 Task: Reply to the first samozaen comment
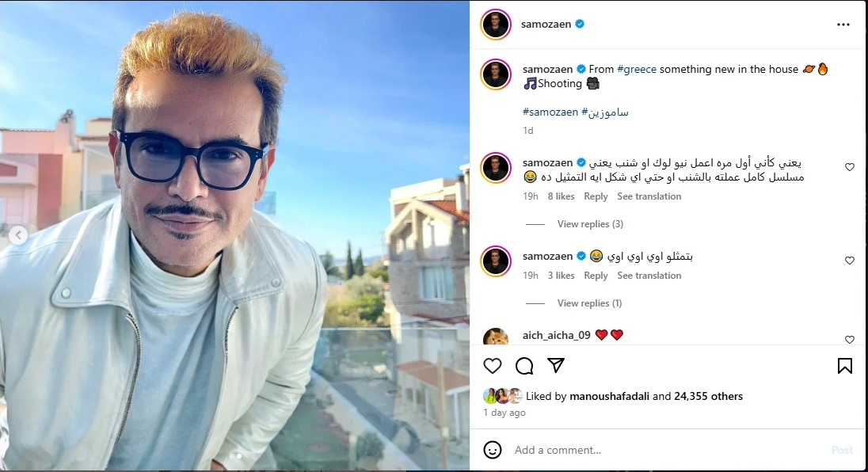(596, 196)
